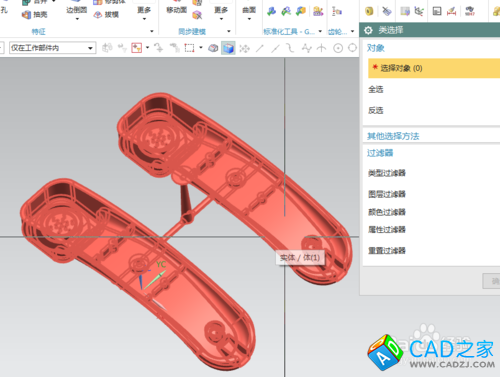Click 反选 to invert selection
The image size is (500, 377).
click(376, 110)
